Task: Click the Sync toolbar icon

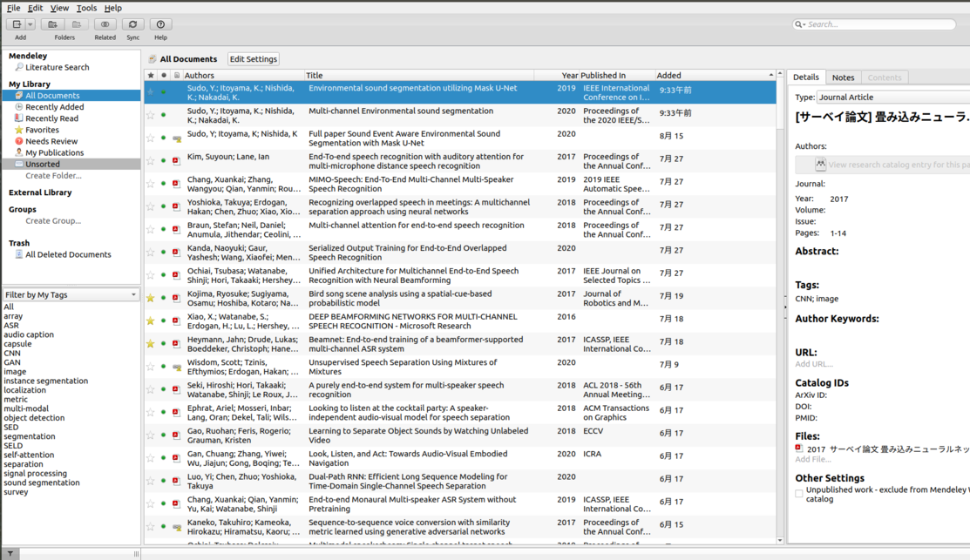Action: coord(133,24)
